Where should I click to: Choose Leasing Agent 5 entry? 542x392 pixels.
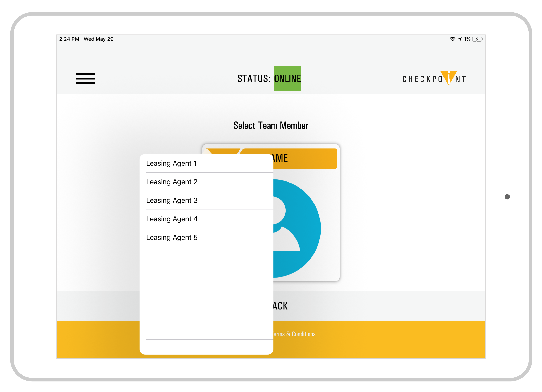[x=172, y=237]
